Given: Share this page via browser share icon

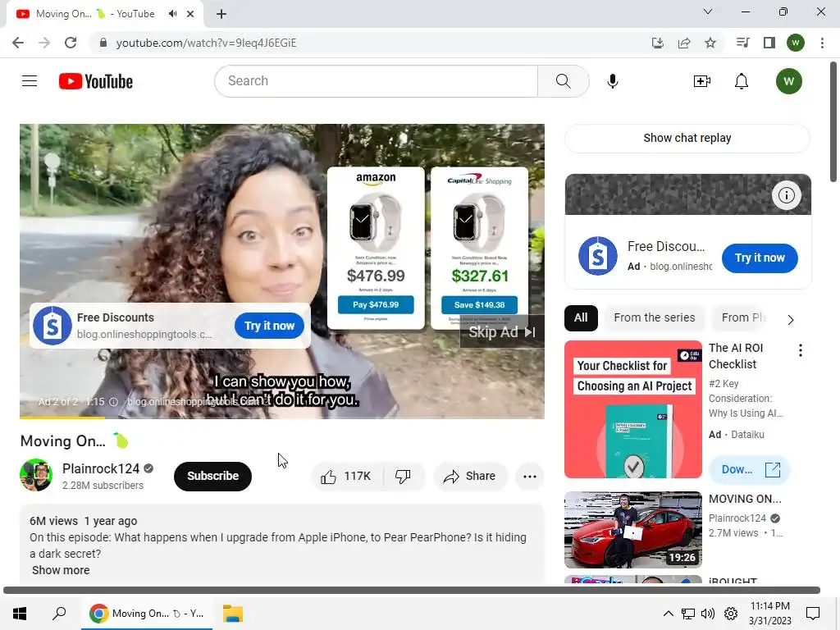Looking at the screenshot, I should (x=684, y=43).
